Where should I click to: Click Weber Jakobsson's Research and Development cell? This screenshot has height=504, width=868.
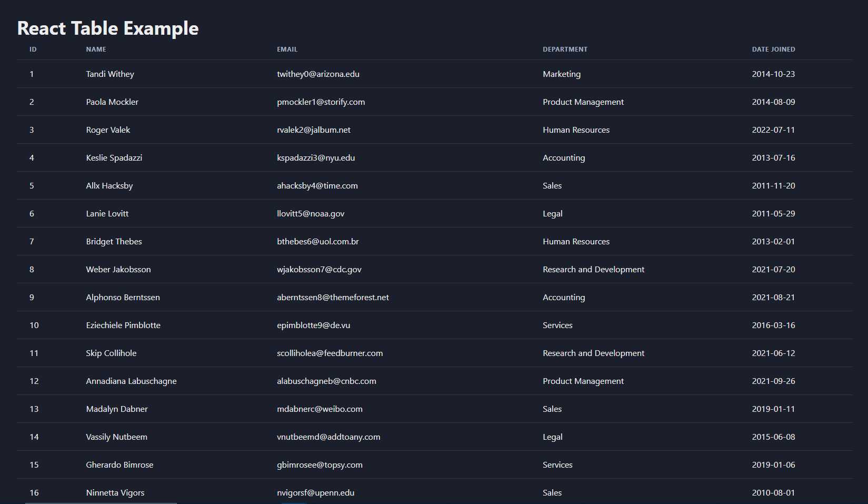tap(593, 270)
